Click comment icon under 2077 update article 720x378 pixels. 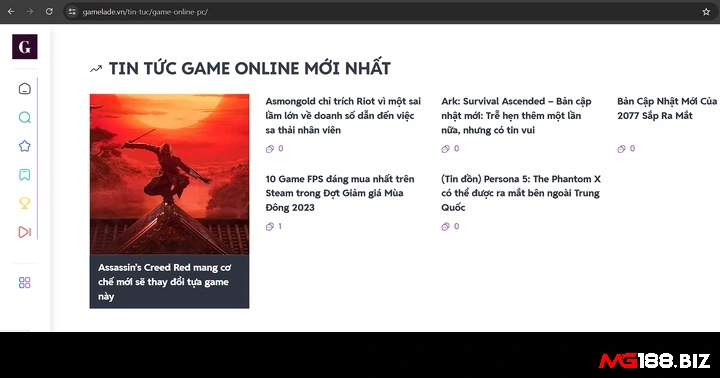[x=621, y=149]
